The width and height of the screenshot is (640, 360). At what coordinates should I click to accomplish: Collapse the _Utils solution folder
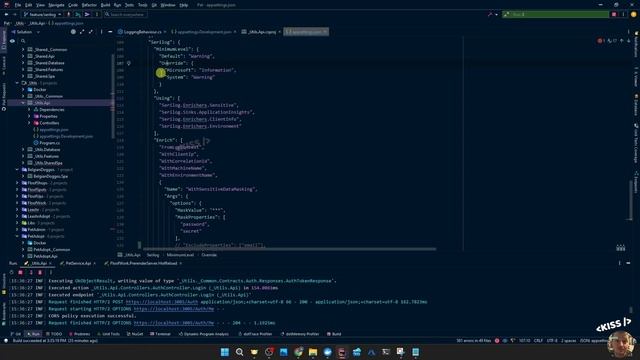[17, 83]
